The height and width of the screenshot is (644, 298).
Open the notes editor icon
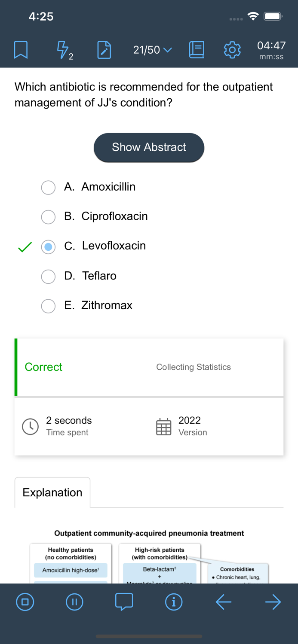pyautogui.click(x=104, y=49)
